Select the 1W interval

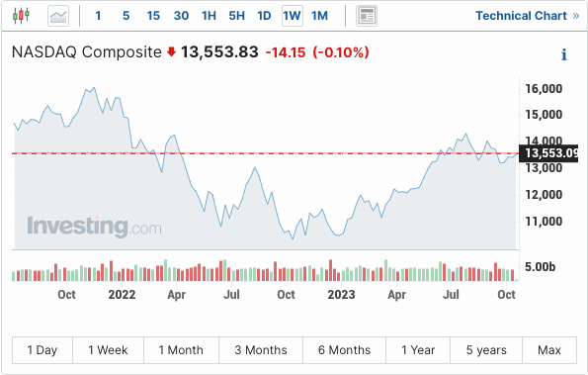click(293, 16)
